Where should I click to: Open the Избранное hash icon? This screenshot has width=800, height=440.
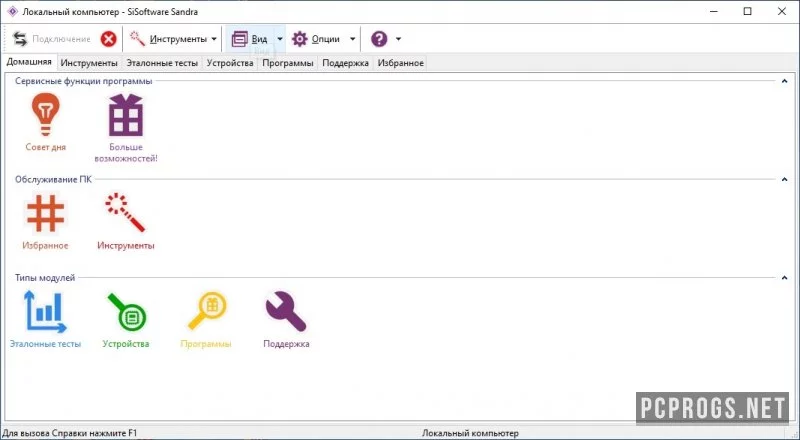click(x=45, y=213)
